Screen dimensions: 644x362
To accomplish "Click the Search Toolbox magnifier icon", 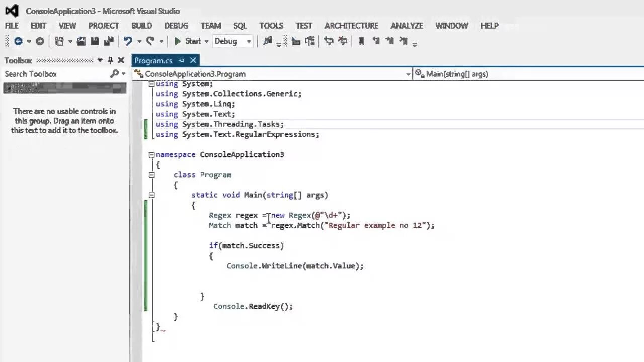I will click(114, 74).
